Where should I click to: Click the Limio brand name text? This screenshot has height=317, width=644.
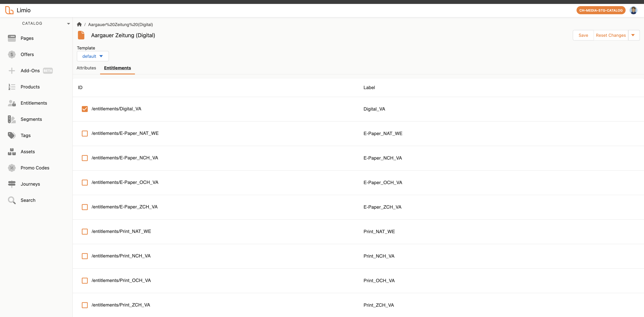point(23,10)
